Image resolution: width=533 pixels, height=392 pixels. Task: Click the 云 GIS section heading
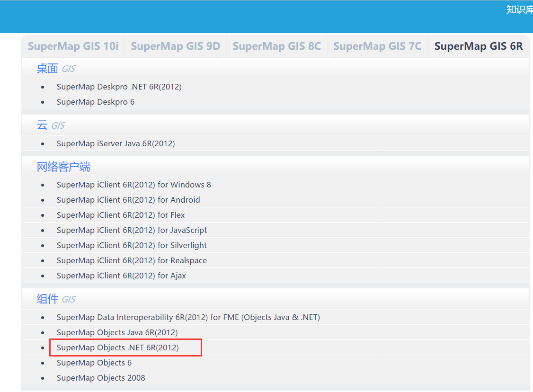coord(51,125)
